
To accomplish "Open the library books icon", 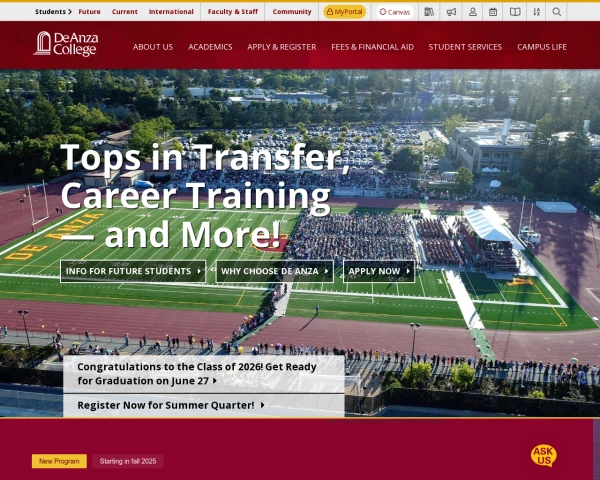I will click(429, 12).
